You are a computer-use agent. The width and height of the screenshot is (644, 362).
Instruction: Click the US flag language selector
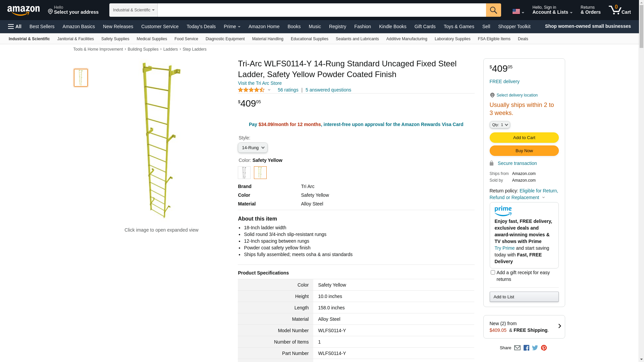click(x=518, y=12)
